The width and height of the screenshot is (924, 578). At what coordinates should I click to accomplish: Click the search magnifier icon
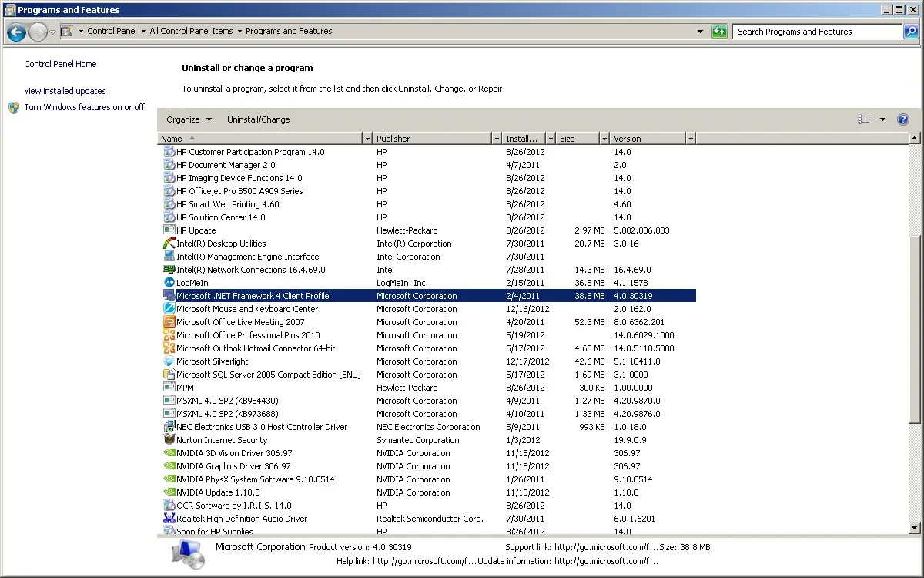911,32
